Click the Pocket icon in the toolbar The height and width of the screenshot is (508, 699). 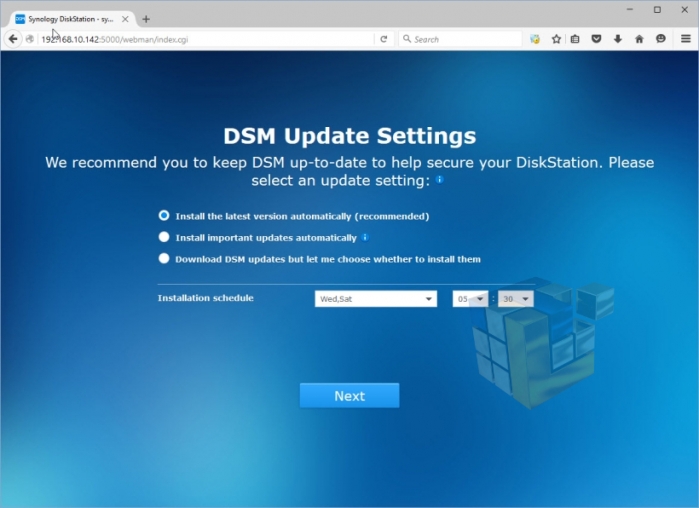(597, 39)
